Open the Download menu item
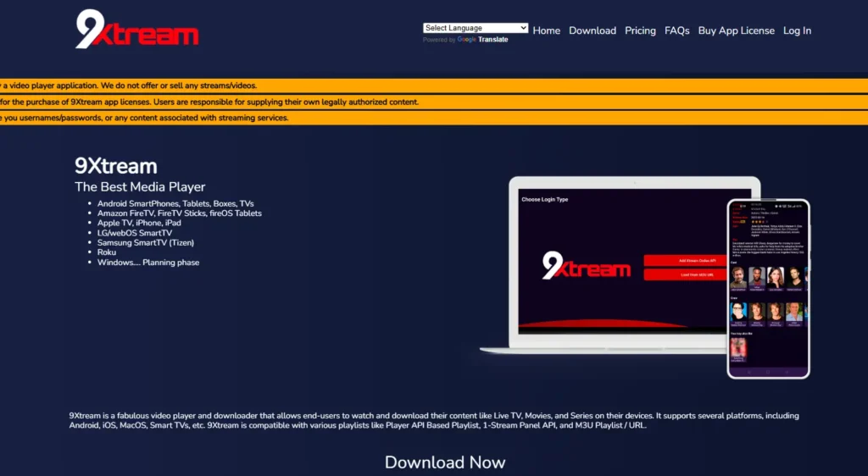Viewport: 868px width, 476px height. coord(593,30)
